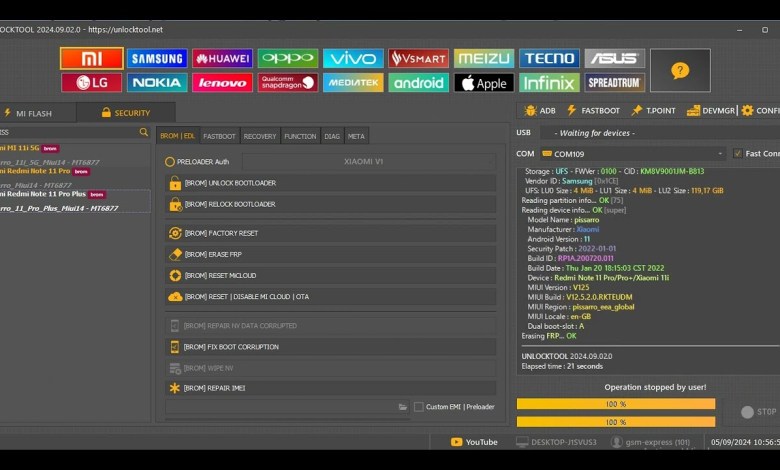Select the LG brand logo
780x470 pixels.
point(92,83)
